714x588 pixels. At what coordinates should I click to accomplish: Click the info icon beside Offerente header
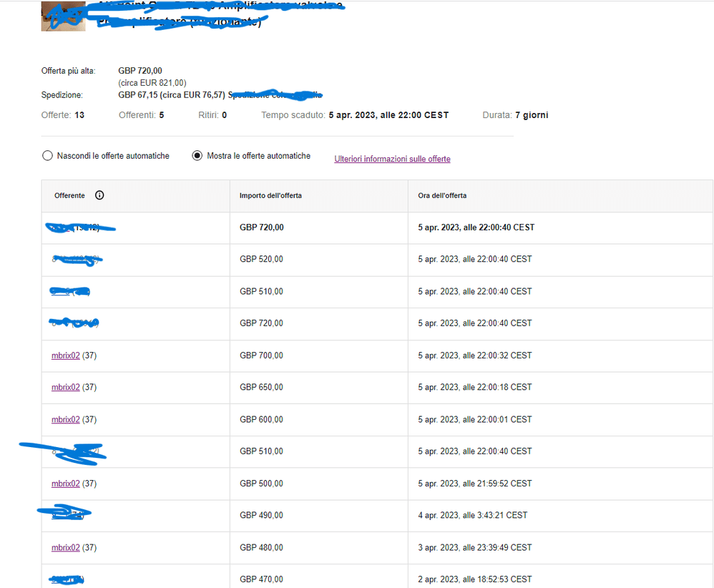[x=99, y=195]
